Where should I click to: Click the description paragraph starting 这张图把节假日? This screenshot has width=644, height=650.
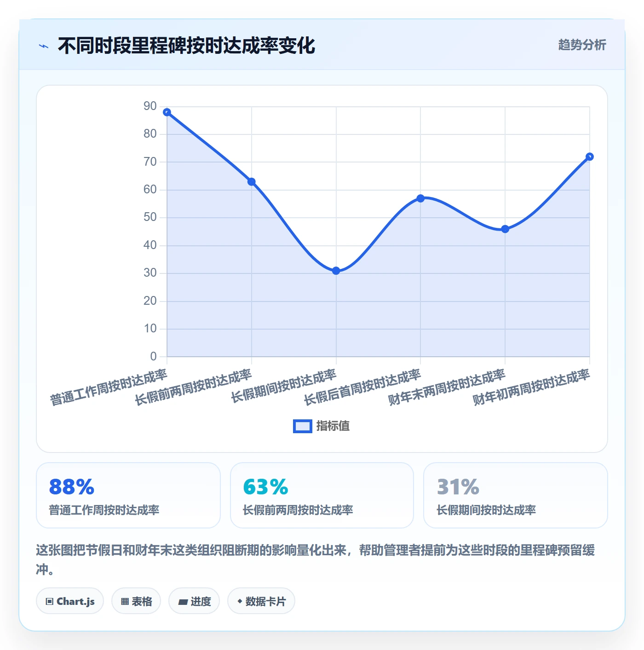pos(316,559)
